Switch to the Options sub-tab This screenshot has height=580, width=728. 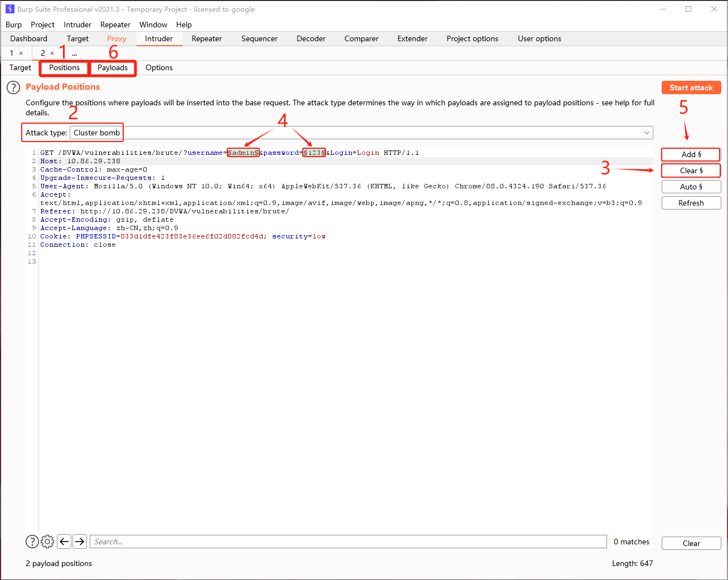pyautogui.click(x=159, y=68)
